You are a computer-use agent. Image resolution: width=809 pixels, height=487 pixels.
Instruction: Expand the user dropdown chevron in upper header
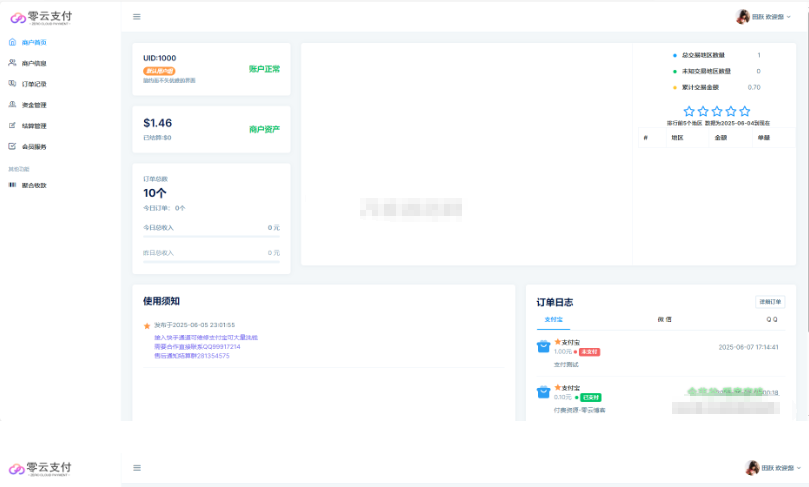[788, 17]
